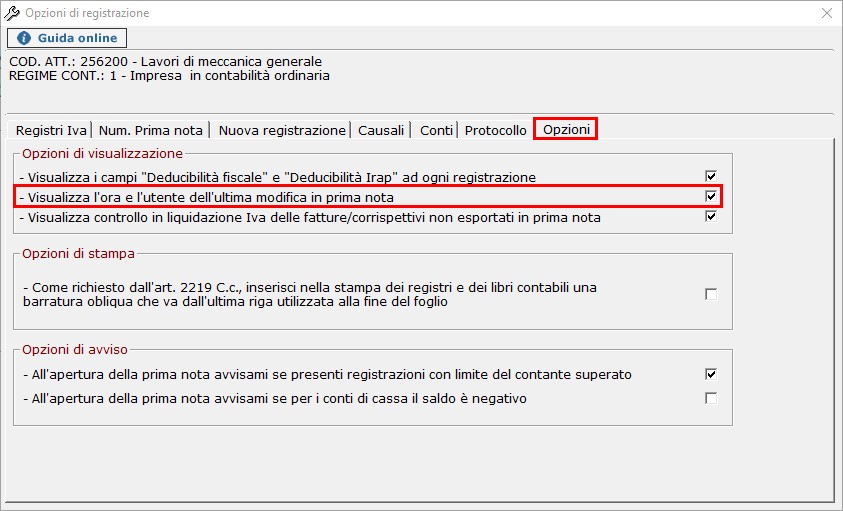The image size is (843, 511).
Task: Close the Opzioni di registrazione window
Action: tap(827, 13)
